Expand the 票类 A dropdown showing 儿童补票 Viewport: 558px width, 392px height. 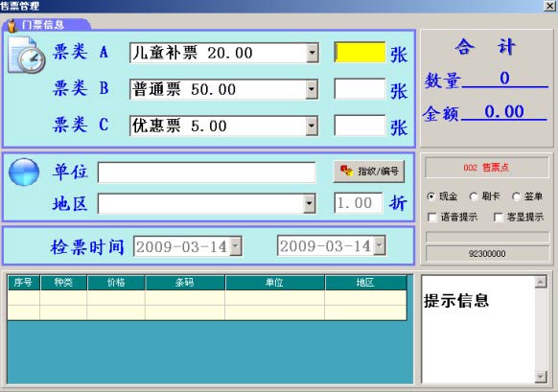[x=313, y=53]
